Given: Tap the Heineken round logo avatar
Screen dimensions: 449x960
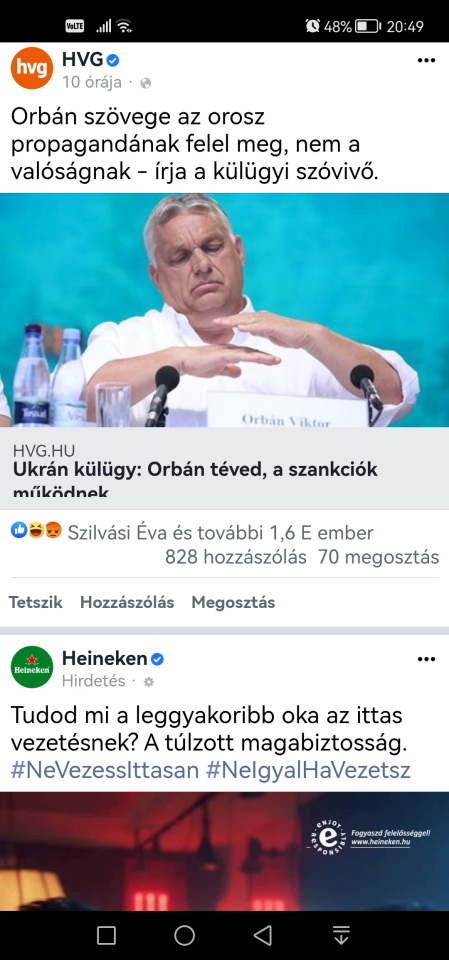Looking at the screenshot, I should [x=32, y=667].
